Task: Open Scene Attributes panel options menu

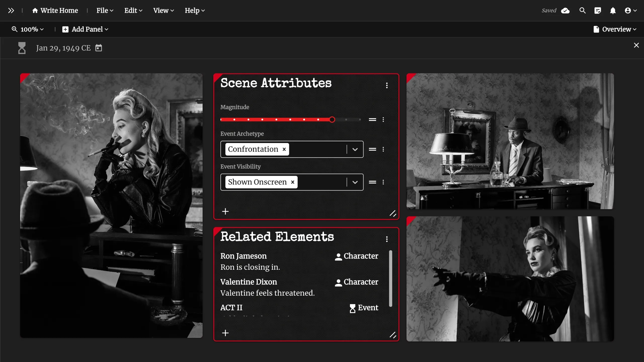Action: pyautogui.click(x=387, y=85)
